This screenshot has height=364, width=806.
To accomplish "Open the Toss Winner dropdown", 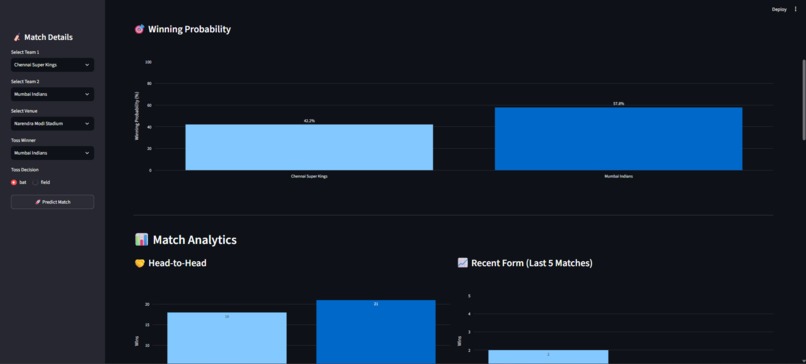I will 52,153.
